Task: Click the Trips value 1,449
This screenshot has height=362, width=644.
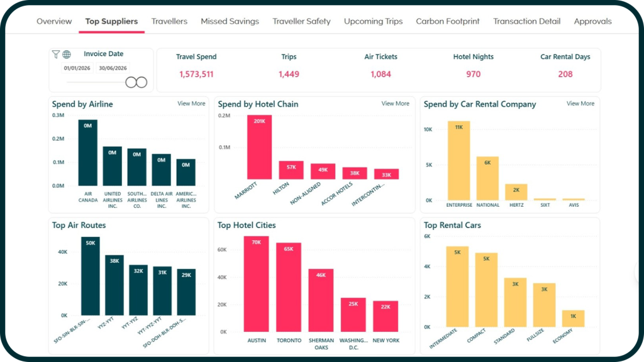Action: (289, 74)
